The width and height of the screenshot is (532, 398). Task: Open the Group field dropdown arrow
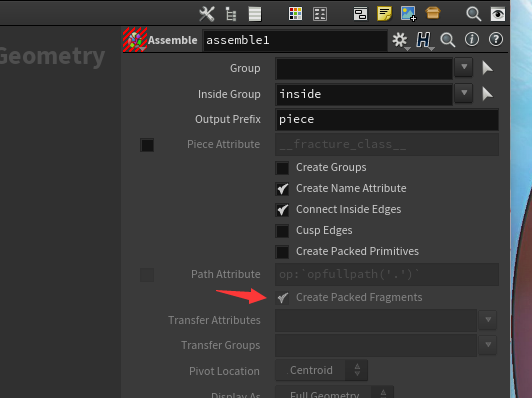pos(464,67)
